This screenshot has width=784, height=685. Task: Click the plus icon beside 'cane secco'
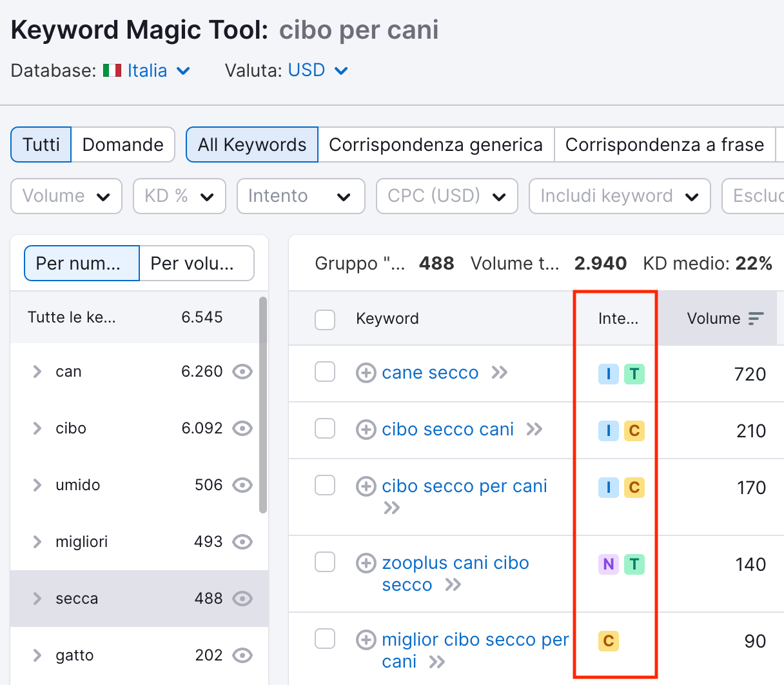366,373
